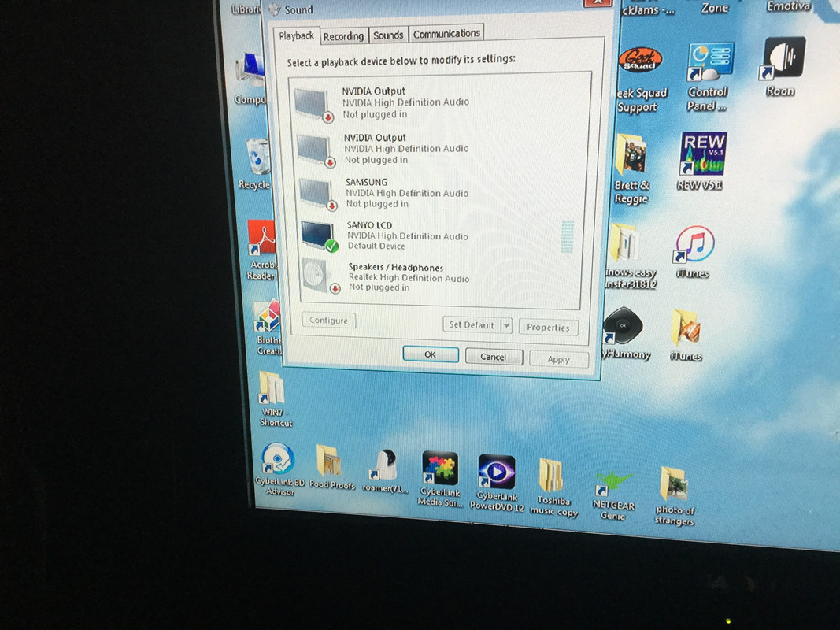840x630 pixels.
Task: Select the first NVIDIA Output device icon
Action: [313, 105]
